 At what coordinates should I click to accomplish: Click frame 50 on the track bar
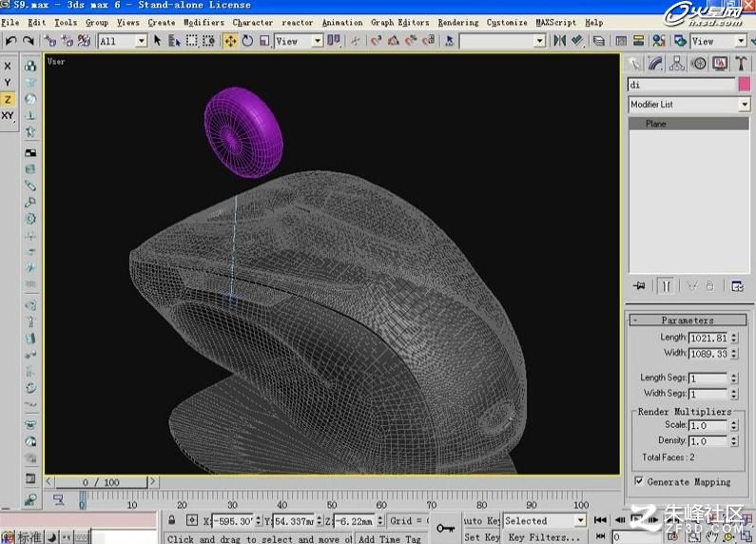[x=332, y=505]
